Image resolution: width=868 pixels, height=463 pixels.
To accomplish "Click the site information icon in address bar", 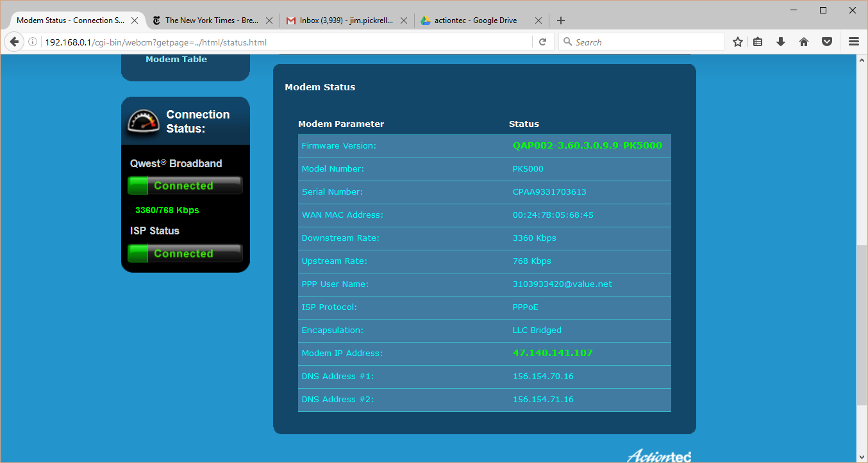I will [33, 42].
